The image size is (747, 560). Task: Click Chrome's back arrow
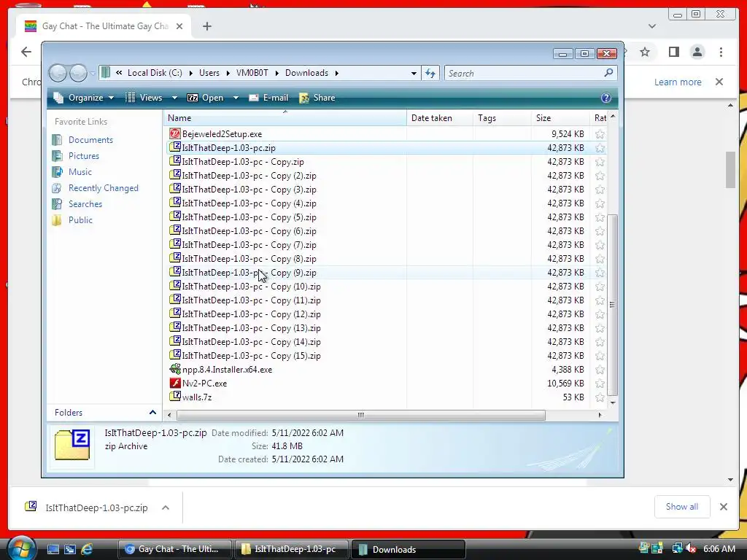pos(26,52)
